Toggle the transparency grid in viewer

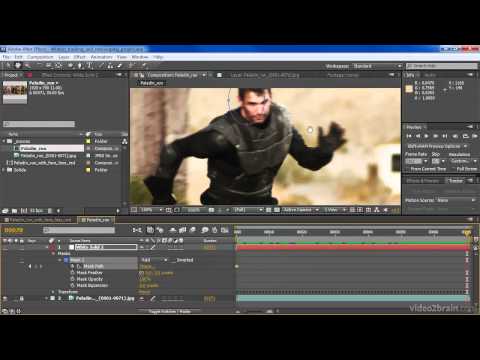[x=277, y=210]
